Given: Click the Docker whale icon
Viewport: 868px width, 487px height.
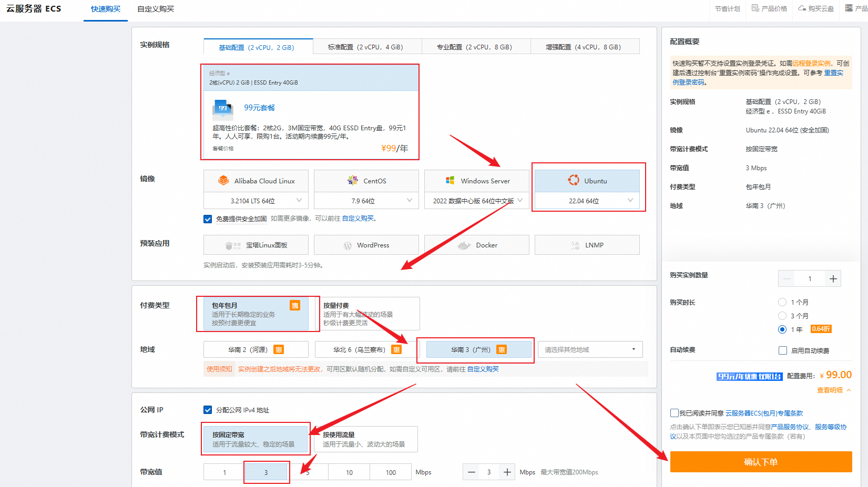Looking at the screenshot, I should click(x=464, y=245).
